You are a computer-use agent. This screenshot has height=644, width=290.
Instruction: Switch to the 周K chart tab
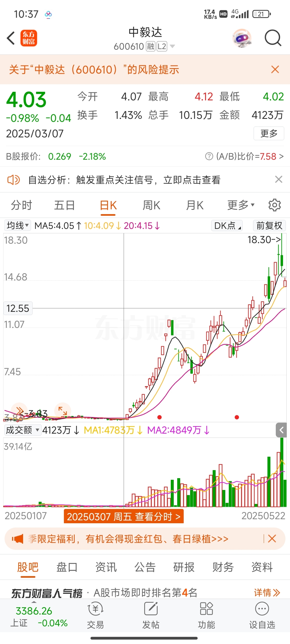151,206
